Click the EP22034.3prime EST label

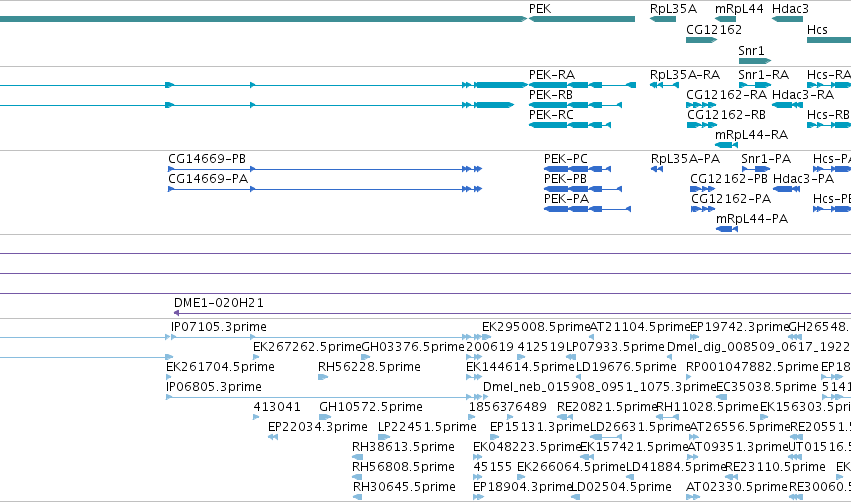pyautogui.click(x=317, y=427)
